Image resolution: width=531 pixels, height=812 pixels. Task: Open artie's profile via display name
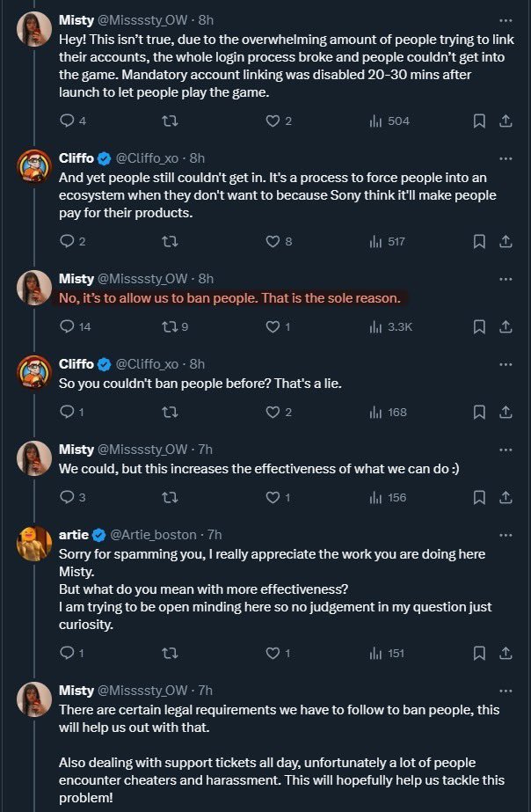76,534
